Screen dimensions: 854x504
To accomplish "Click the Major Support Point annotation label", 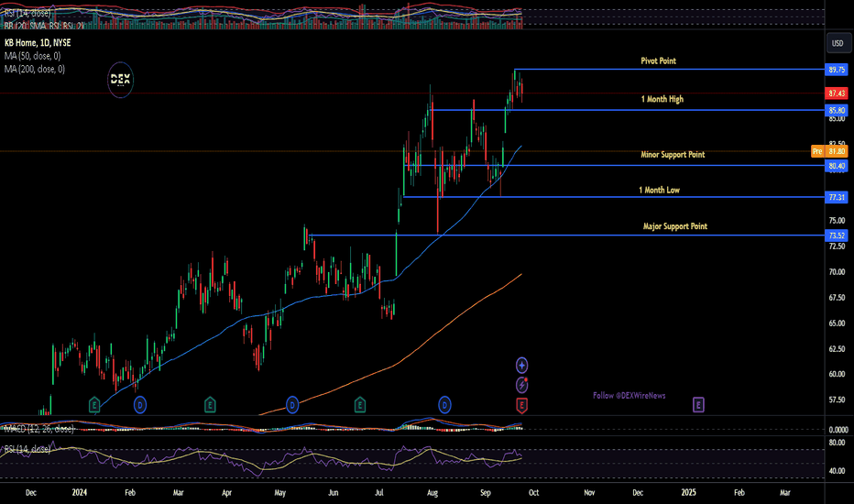I will [x=674, y=226].
